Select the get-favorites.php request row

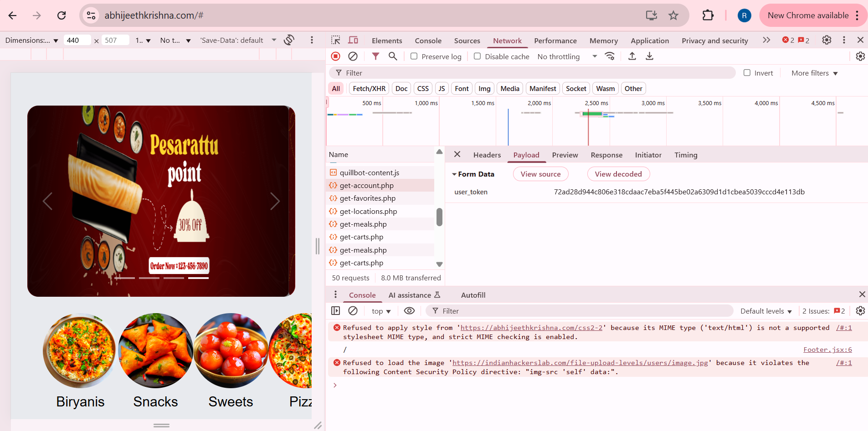coord(368,198)
